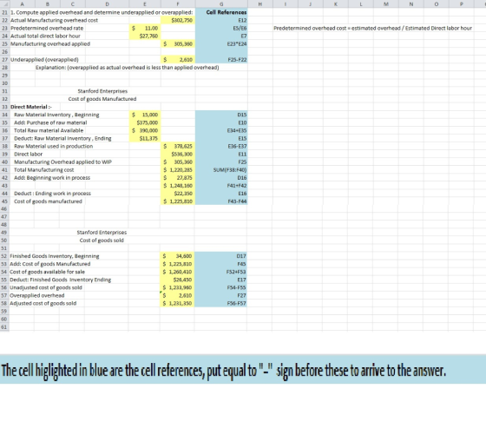Select the $536,300 direct labor cell
The width and height of the screenshot is (486, 448).
178,154
